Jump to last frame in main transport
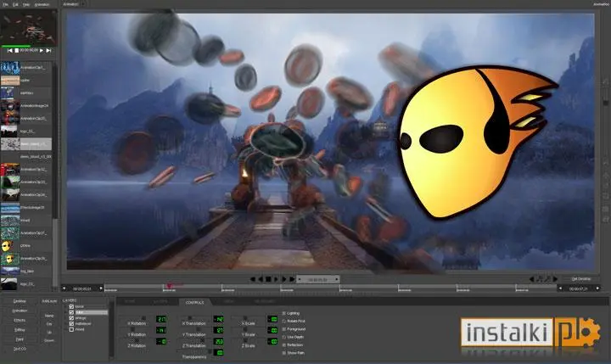The height and width of the screenshot is (364, 611). [292, 279]
